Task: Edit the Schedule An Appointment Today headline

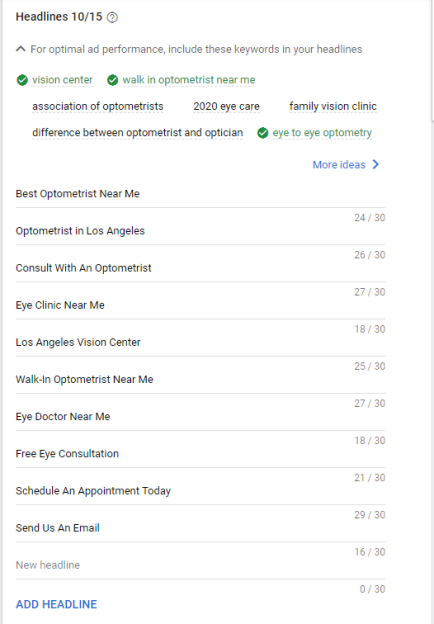Action: pyautogui.click(x=200, y=491)
